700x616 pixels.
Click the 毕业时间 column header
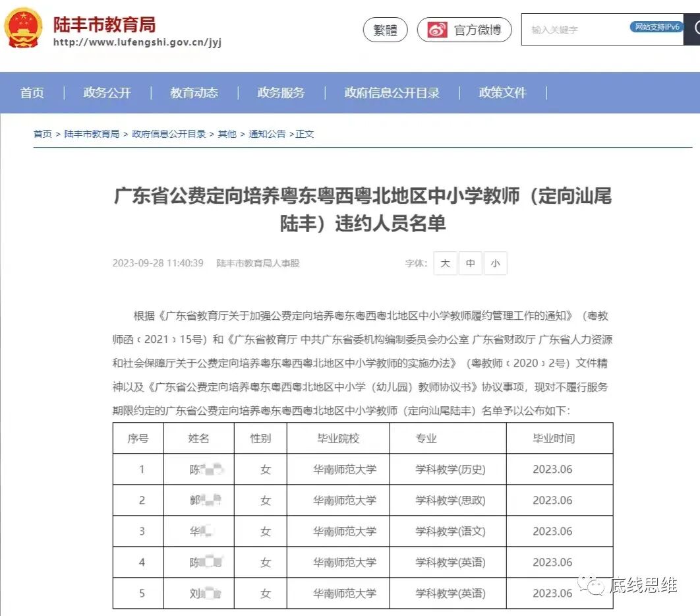click(x=560, y=438)
